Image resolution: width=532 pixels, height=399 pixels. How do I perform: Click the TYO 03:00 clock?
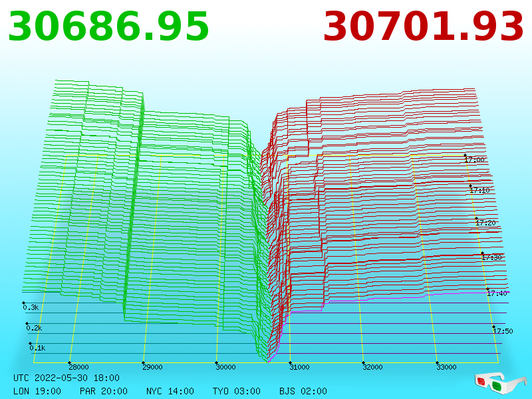237,391
